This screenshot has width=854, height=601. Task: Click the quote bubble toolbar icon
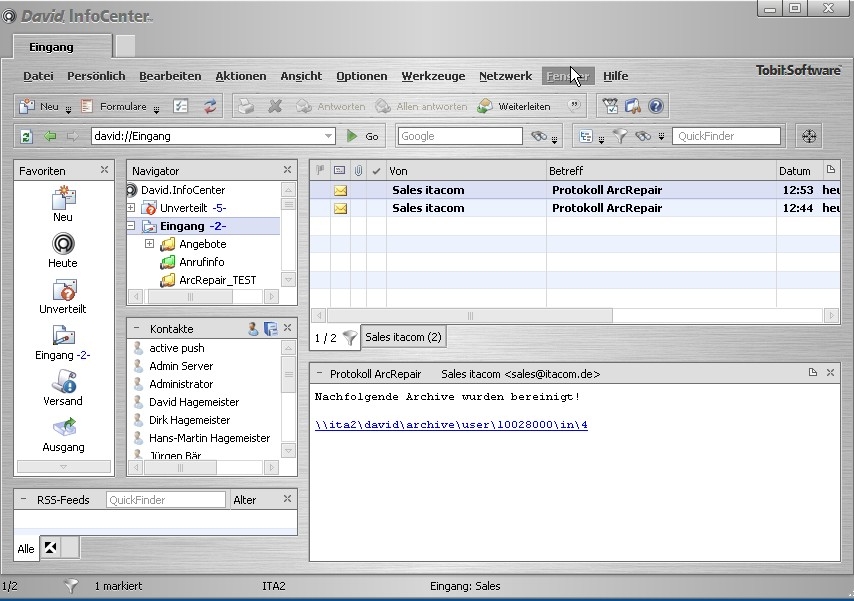pyautogui.click(x=574, y=105)
